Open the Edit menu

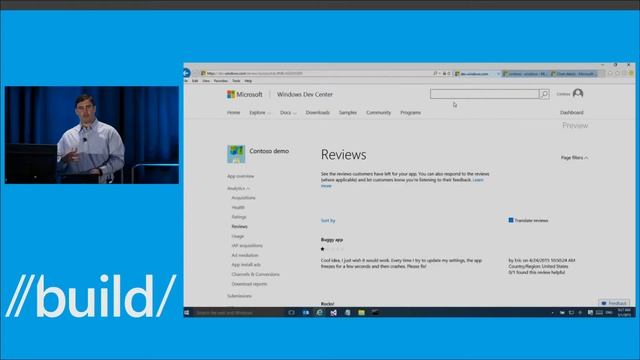[195, 81]
